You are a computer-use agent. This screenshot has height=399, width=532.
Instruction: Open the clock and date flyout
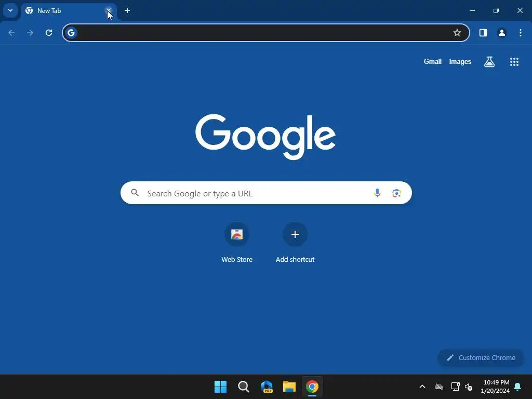coord(496,387)
